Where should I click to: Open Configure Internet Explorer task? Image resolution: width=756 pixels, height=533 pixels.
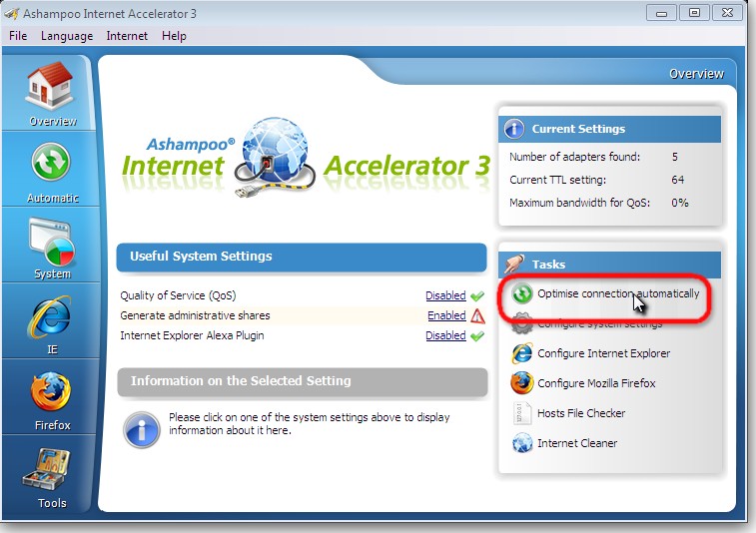(603, 353)
